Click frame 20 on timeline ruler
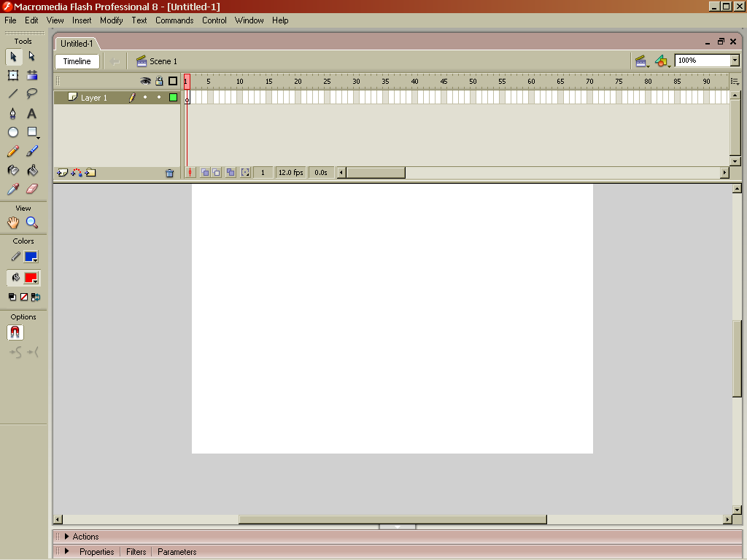 [x=298, y=82]
